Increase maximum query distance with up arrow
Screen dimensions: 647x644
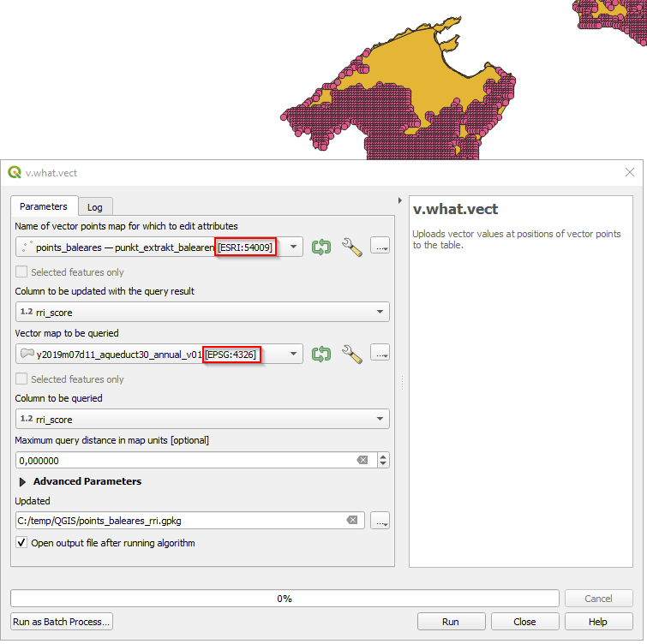click(x=383, y=456)
